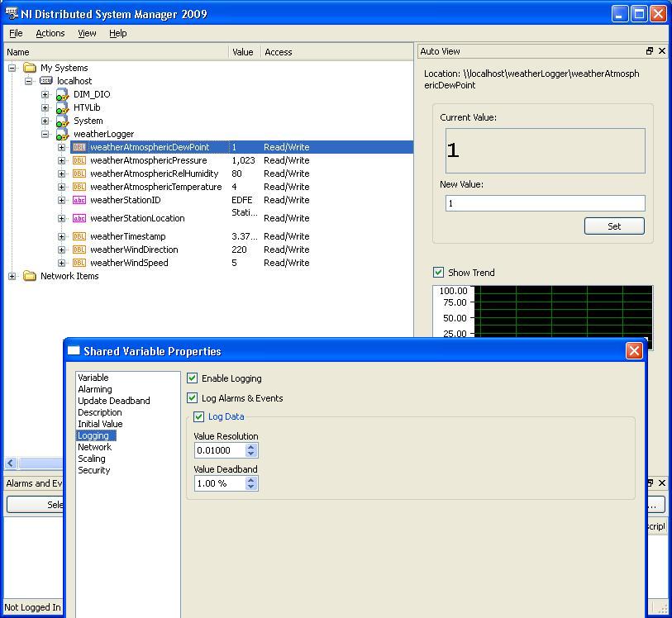
Task: Open the Help menu
Action: [x=118, y=33]
